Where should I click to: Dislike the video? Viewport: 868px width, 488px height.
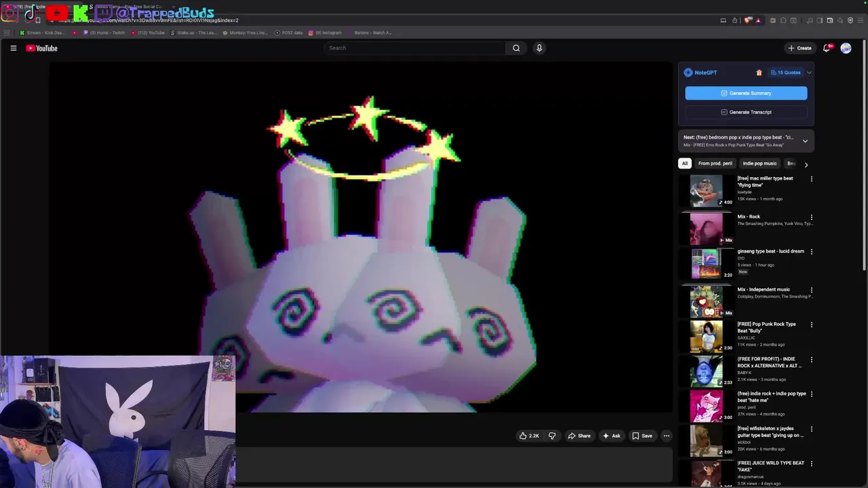(552, 436)
